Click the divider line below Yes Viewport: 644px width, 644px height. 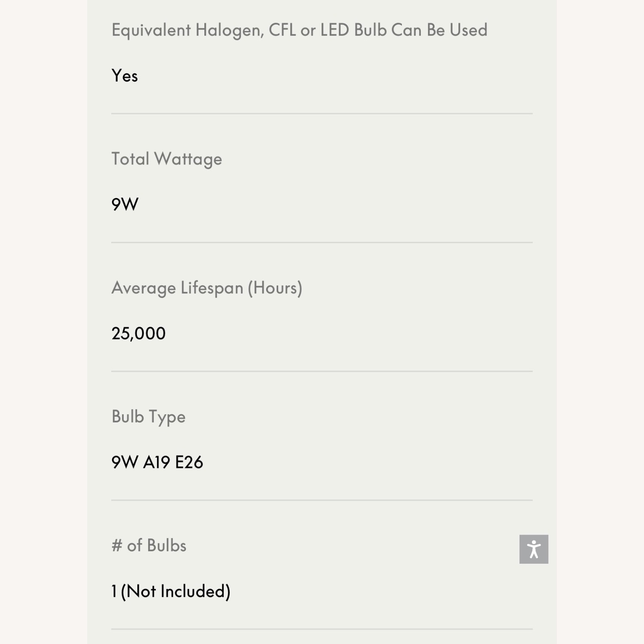tap(322, 114)
